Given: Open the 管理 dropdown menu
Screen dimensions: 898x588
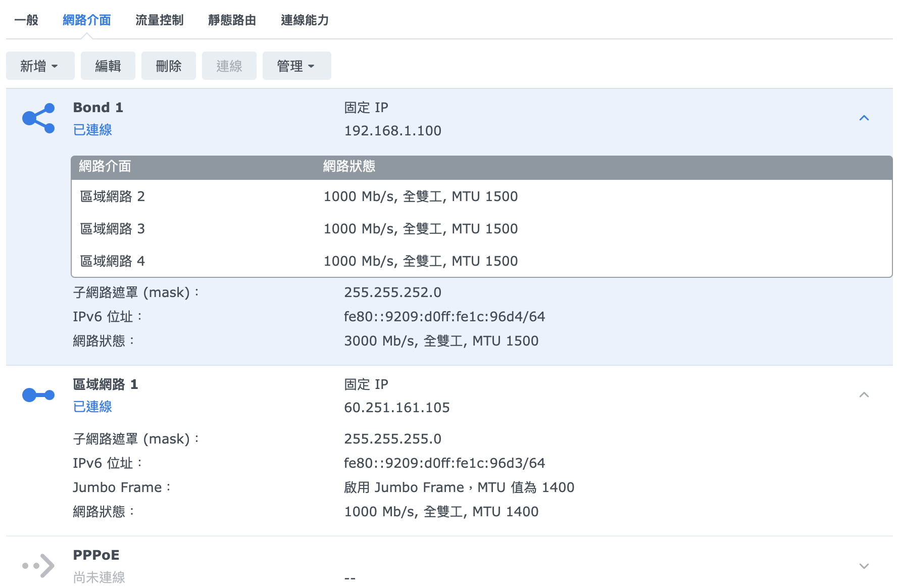Looking at the screenshot, I should point(296,66).
